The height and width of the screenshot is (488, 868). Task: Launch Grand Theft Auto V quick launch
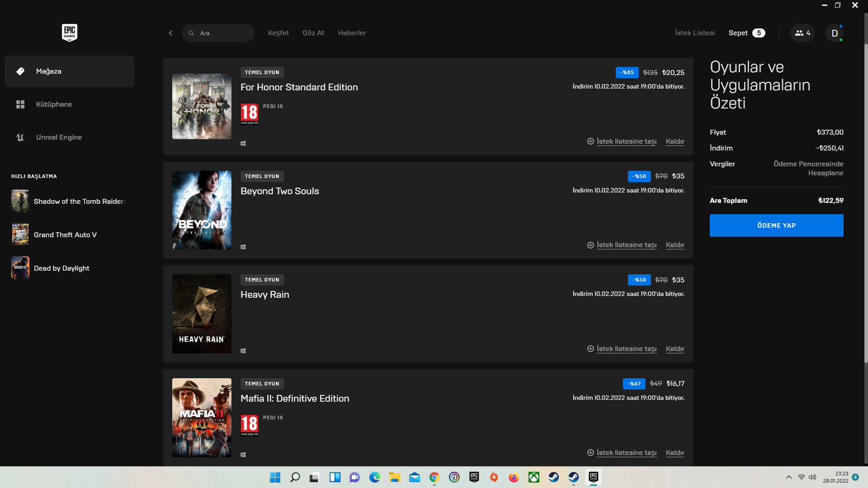(x=65, y=235)
